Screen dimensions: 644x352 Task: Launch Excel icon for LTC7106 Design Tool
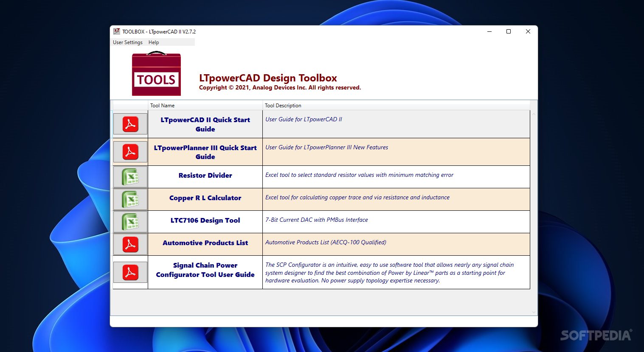pos(130,222)
